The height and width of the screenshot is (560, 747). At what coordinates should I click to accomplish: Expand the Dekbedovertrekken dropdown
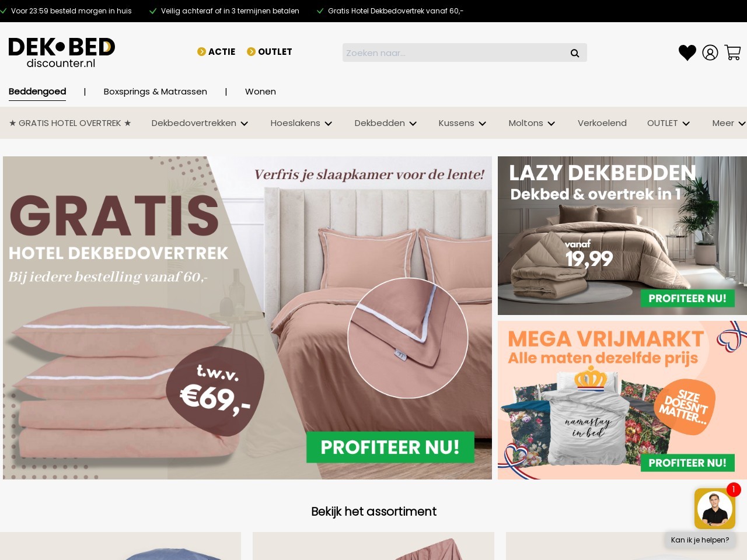(200, 123)
